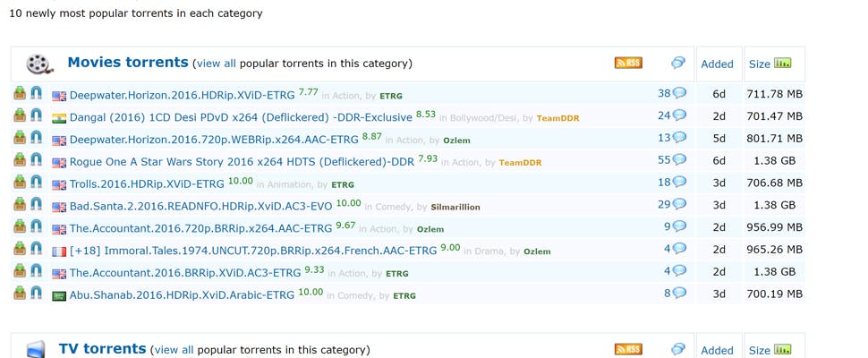Viewport: 868px width, 358px height.
Task: Click the download icon for Bad.Santa.2.2016 torrent
Action: click(20, 205)
